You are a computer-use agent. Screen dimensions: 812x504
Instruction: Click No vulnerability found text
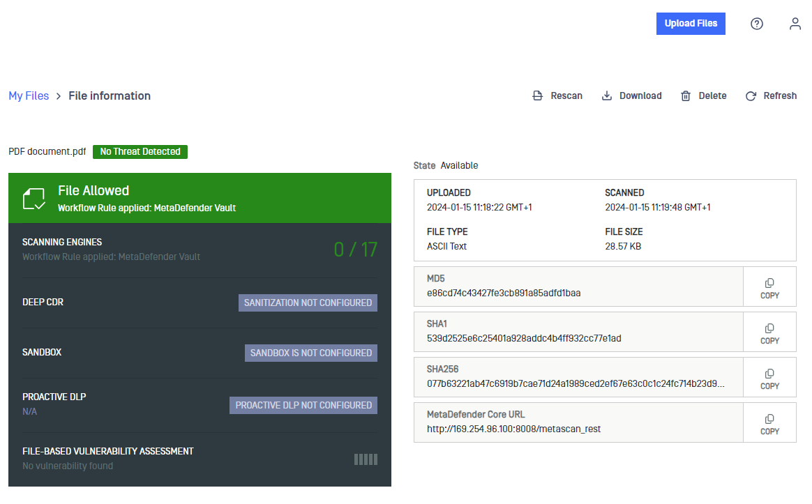coord(68,466)
